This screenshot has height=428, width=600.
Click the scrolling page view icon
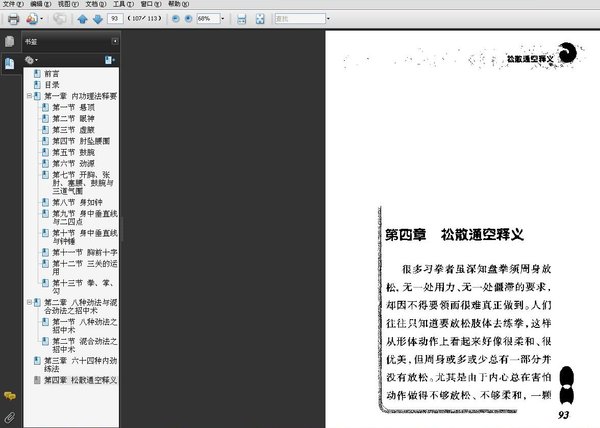241,19
